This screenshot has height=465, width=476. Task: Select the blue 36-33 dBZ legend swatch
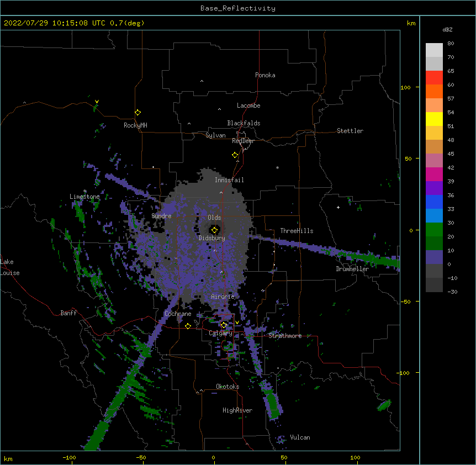pos(434,202)
